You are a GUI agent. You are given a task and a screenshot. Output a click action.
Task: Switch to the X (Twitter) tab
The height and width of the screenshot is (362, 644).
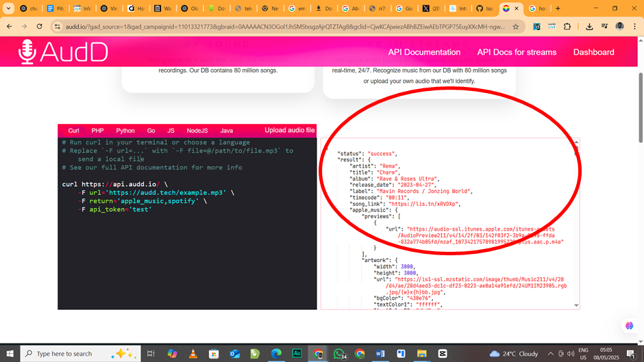pyautogui.click(x=431, y=8)
